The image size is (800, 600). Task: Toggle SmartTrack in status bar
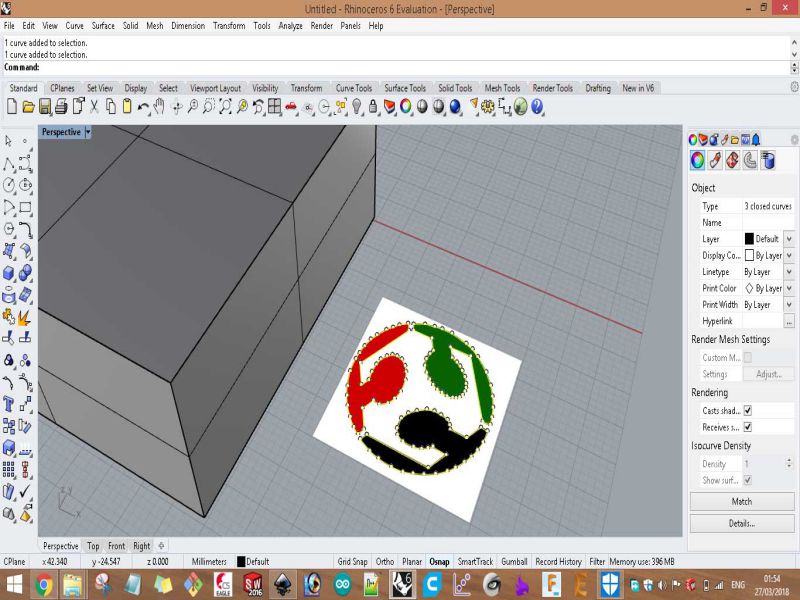475,561
